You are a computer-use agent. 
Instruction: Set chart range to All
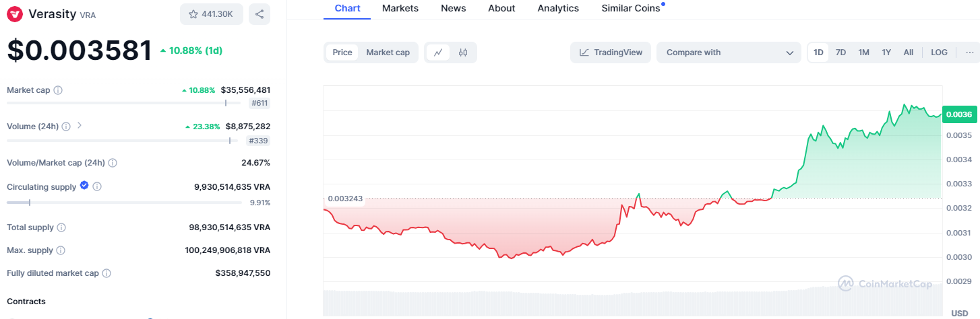click(909, 52)
